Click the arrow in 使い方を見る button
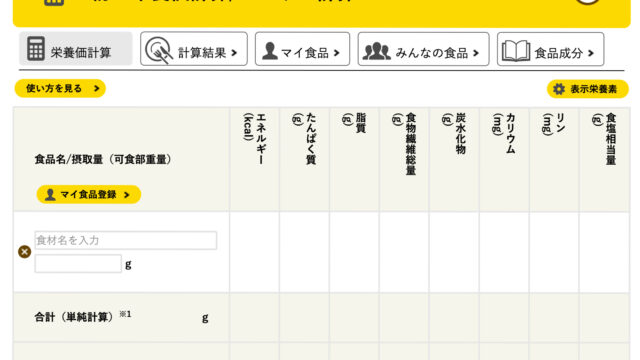640x360 pixels. click(x=96, y=89)
